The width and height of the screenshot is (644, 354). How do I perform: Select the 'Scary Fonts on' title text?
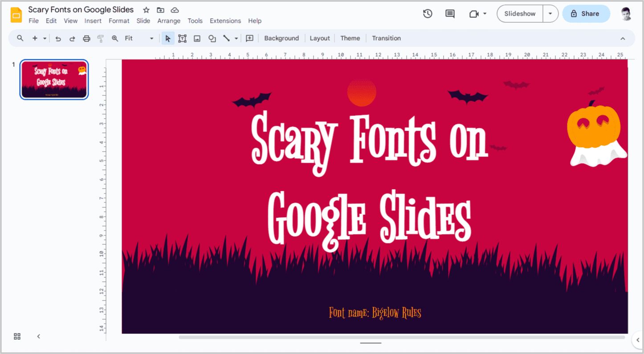coord(370,143)
